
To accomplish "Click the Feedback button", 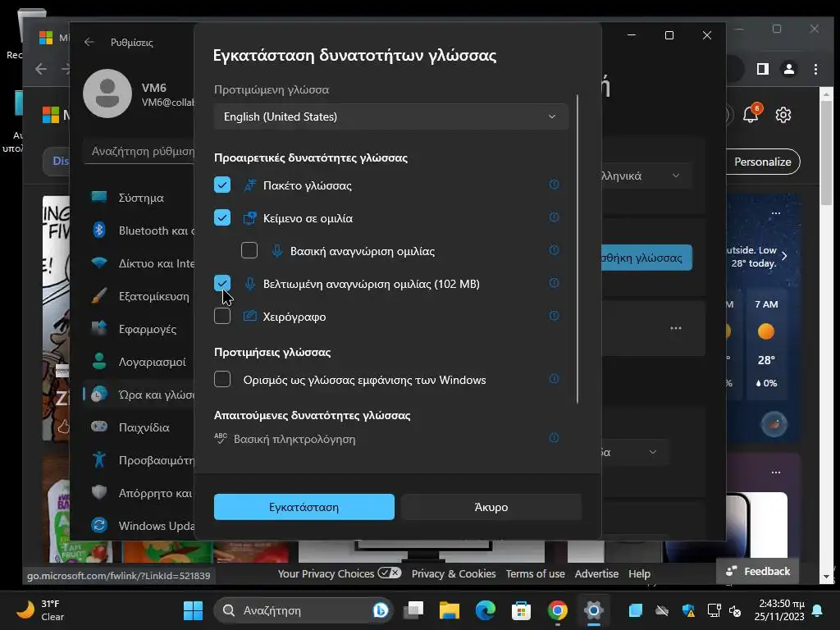I will [757, 571].
